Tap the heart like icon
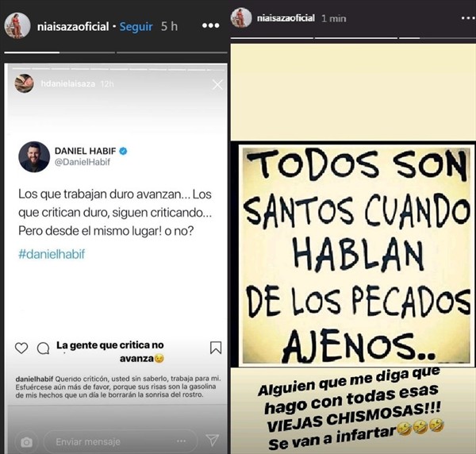Image resolution: width=476 pixels, height=454 pixels. 21,348
